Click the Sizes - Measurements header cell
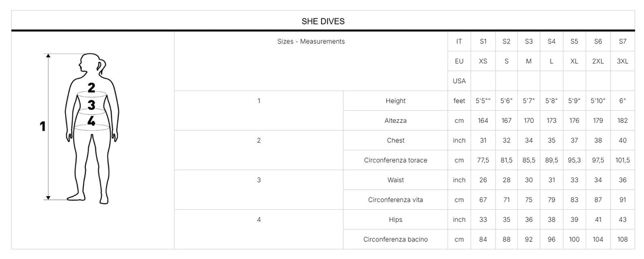This screenshot has width=644, height=259. pyautogui.click(x=311, y=41)
